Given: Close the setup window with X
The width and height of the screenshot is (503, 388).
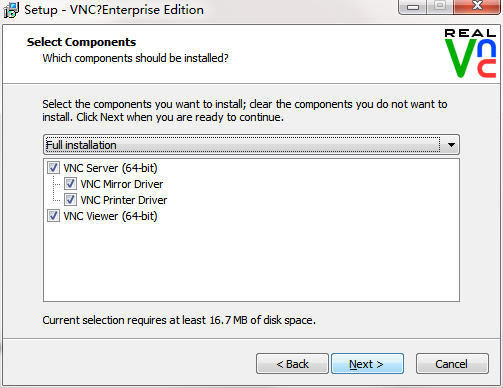Looking at the screenshot, I should tap(477, 7).
